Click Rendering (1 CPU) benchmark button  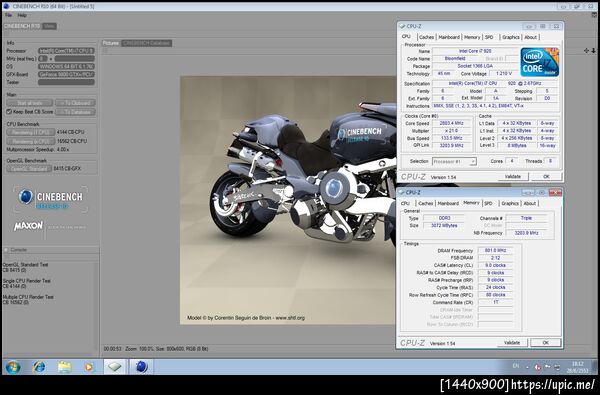coord(31,132)
